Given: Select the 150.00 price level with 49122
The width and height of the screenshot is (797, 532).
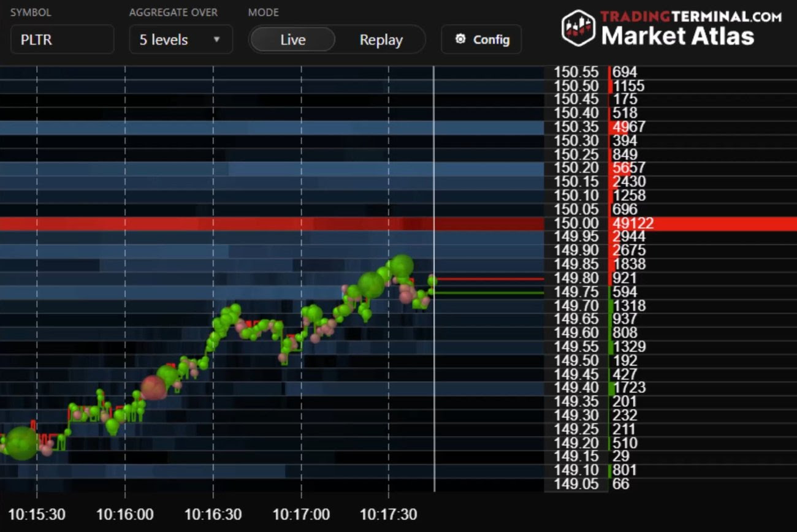Looking at the screenshot, I should [x=631, y=224].
